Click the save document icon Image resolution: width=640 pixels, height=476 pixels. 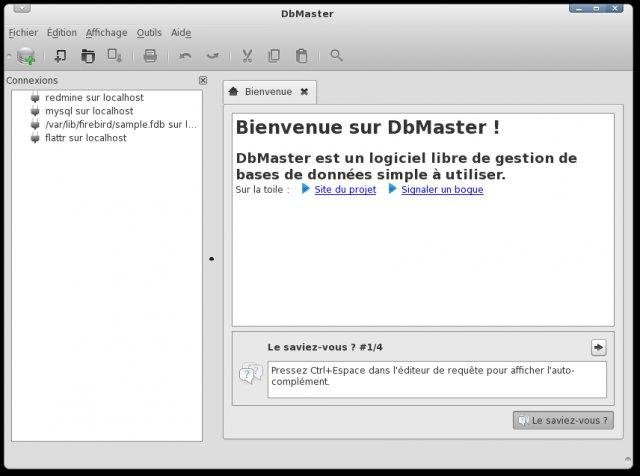[114, 56]
